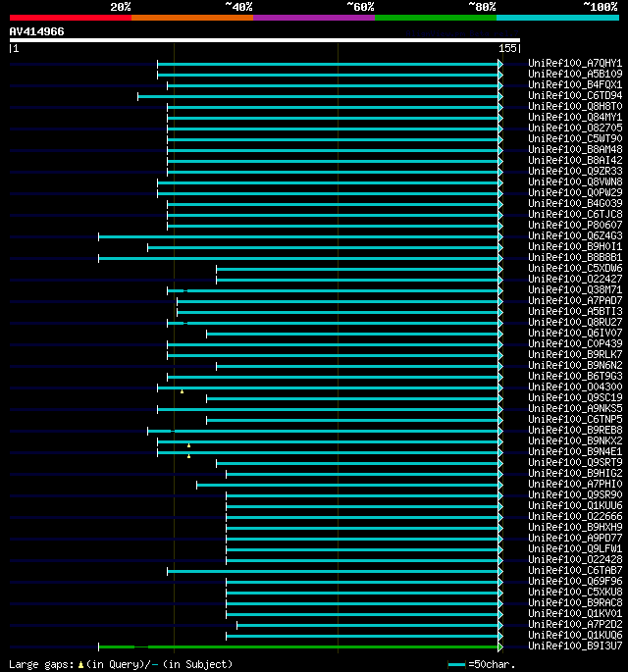The width and height of the screenshot is (628, 672).
Task: Select the UniRef100_Q9ZR33 label
Action: (575, 171)
